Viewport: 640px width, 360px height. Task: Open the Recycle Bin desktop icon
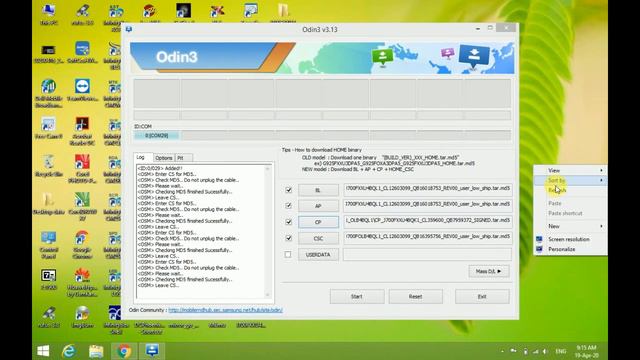(x=49, y=165)
